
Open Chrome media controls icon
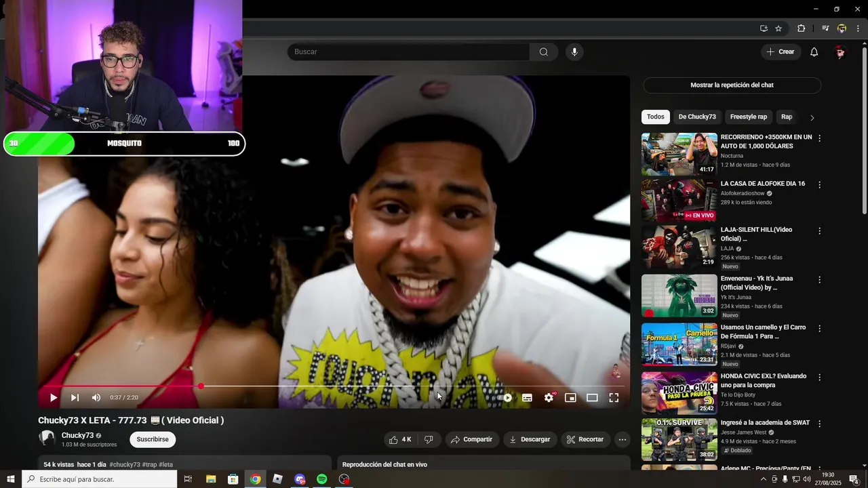[x=825, y=28]
